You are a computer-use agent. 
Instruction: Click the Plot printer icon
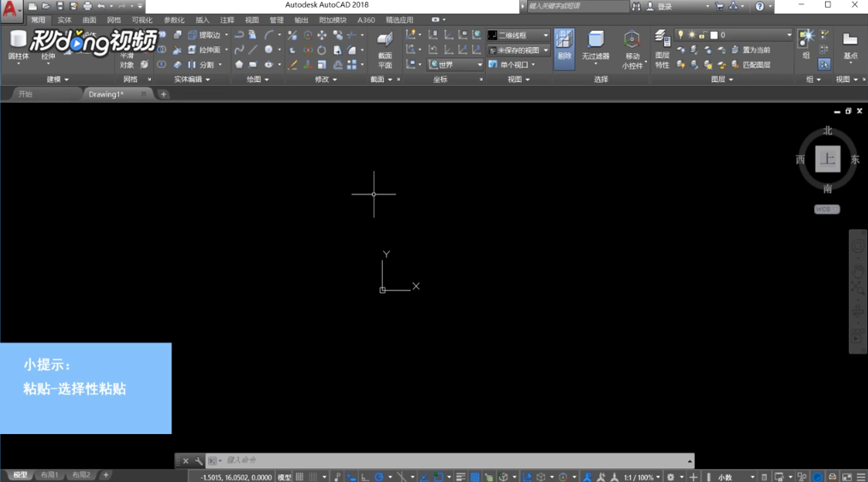[87, 6]
